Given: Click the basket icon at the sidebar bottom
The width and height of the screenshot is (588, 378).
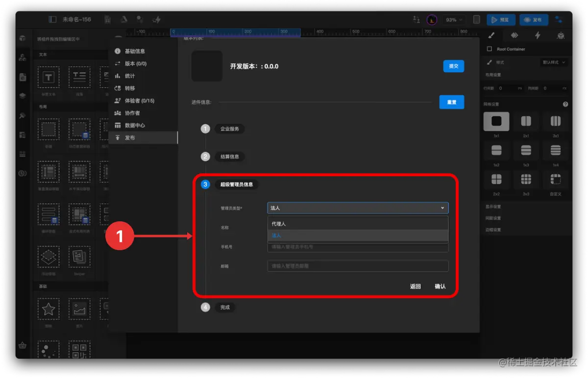Looking at the screenshot, I should pos(22,345).
